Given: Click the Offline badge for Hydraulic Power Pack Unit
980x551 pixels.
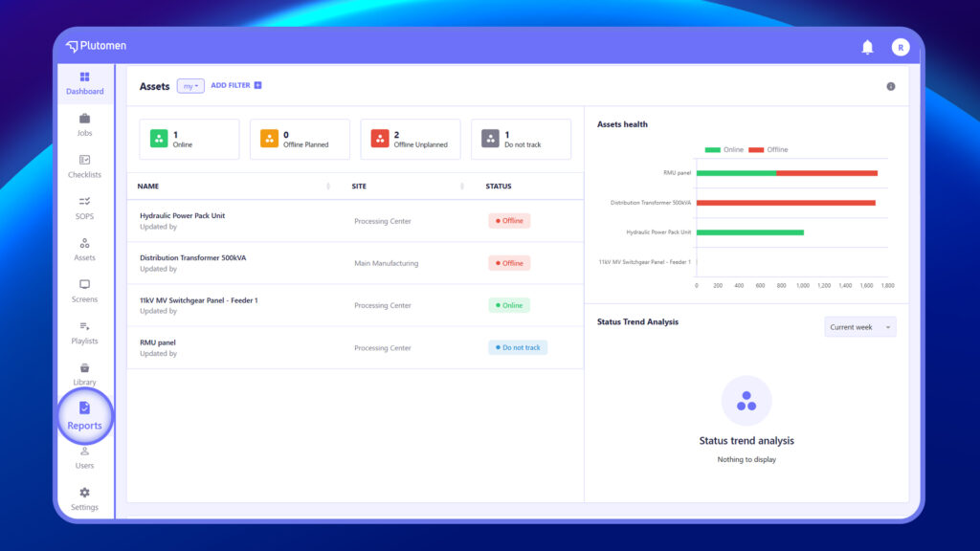Looking at the screenshot, I should pos(509,221).
